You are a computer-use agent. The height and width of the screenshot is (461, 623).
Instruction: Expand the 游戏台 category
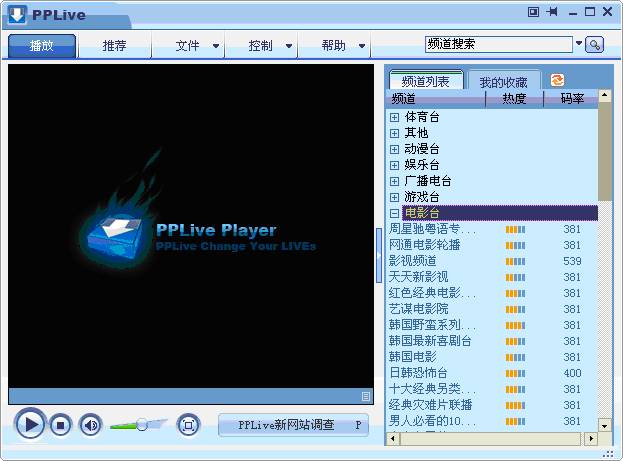click(394, 198)
